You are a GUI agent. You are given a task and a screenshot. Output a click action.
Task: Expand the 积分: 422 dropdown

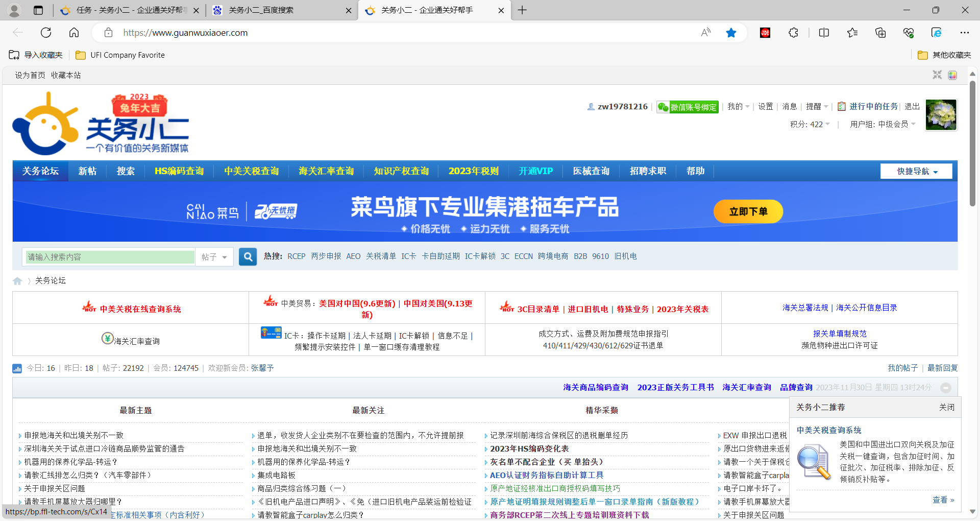[810, 124]
